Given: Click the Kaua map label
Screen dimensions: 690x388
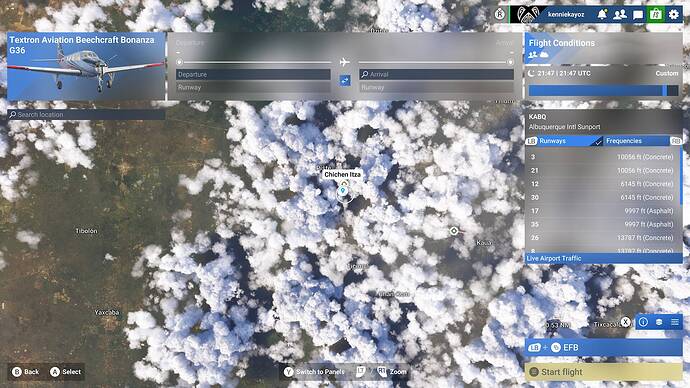Looking at the screenshot, I should tap(484, 242).
